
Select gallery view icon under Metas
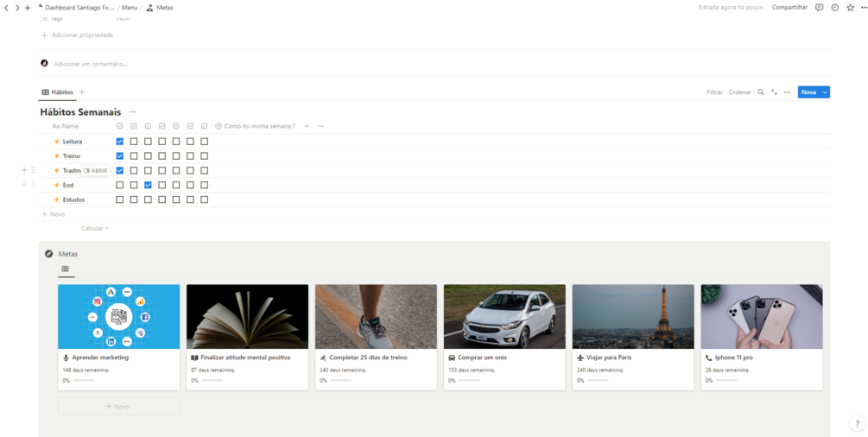66,269
